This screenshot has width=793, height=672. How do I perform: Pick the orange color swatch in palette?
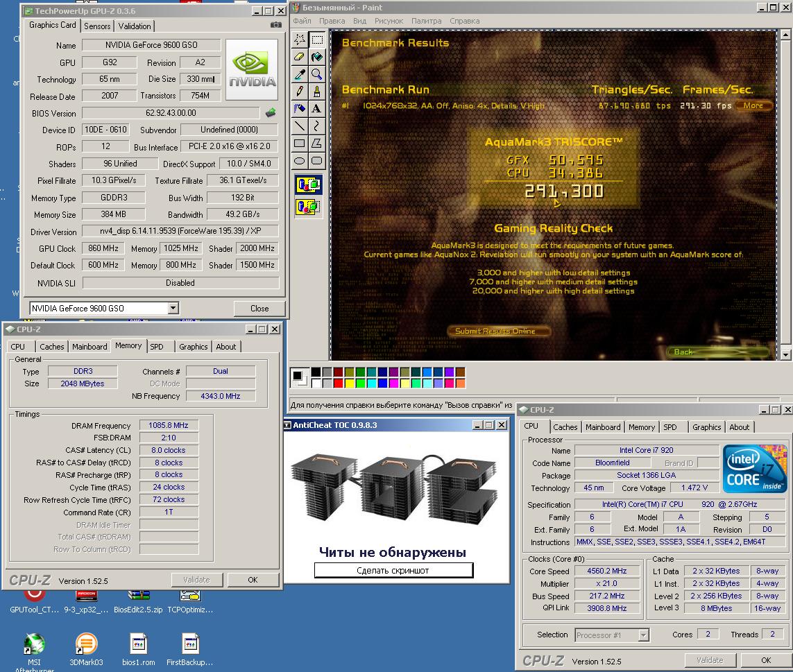pos(460,383)
